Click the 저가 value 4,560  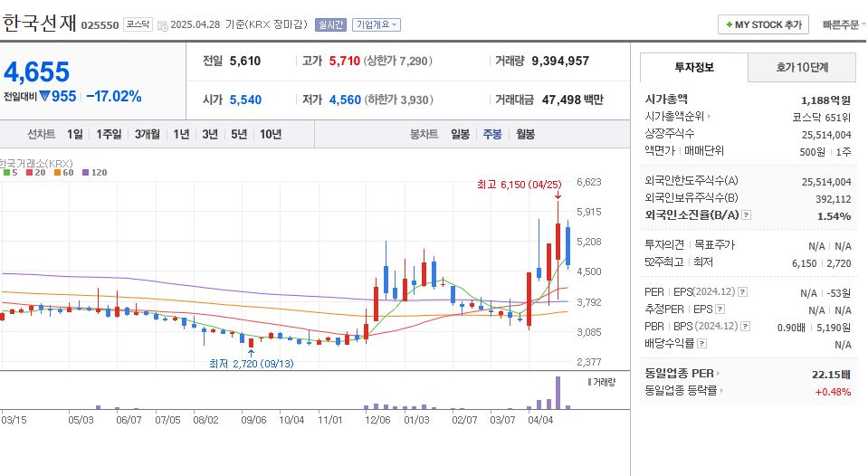(345, 100)
